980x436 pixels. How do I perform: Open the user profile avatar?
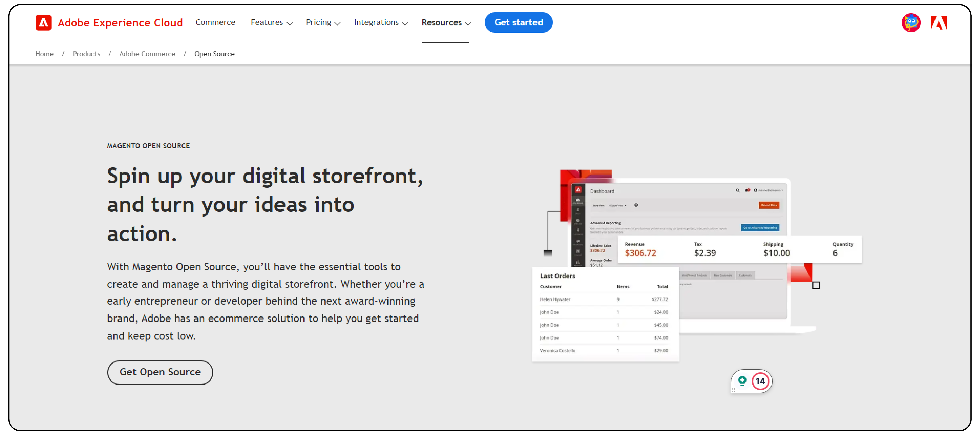click(x=911, y=23)
